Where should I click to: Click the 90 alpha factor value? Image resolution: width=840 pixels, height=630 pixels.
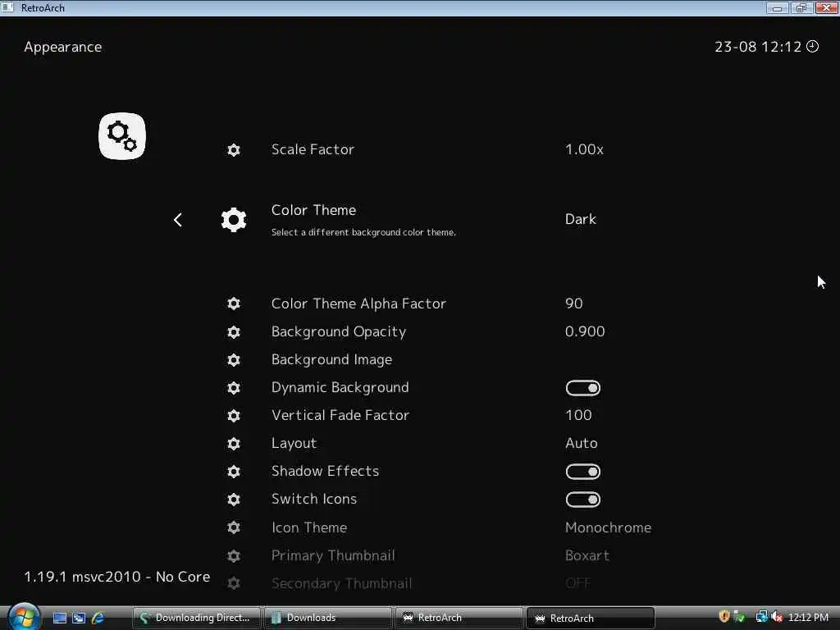[x=573, y=304]
